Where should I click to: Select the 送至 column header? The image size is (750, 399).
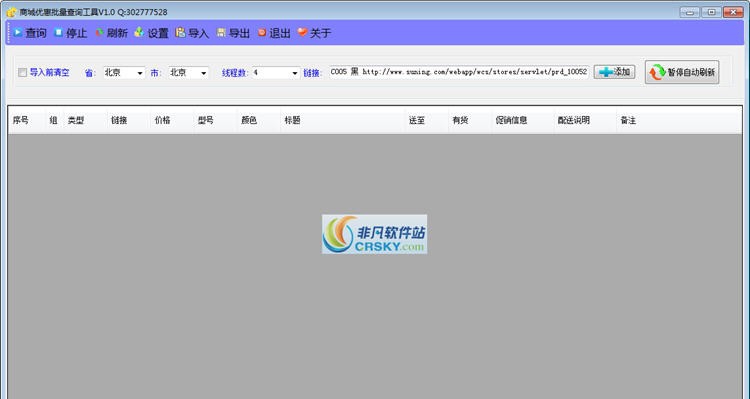(427, 120)
